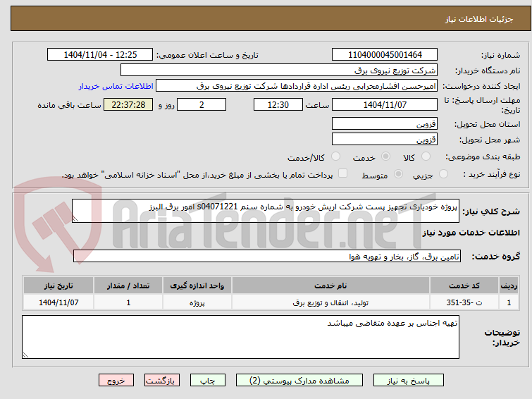Click the واحد اندازه گیری column header
This screenshot has height=399, width=532.
click(197, 286)
